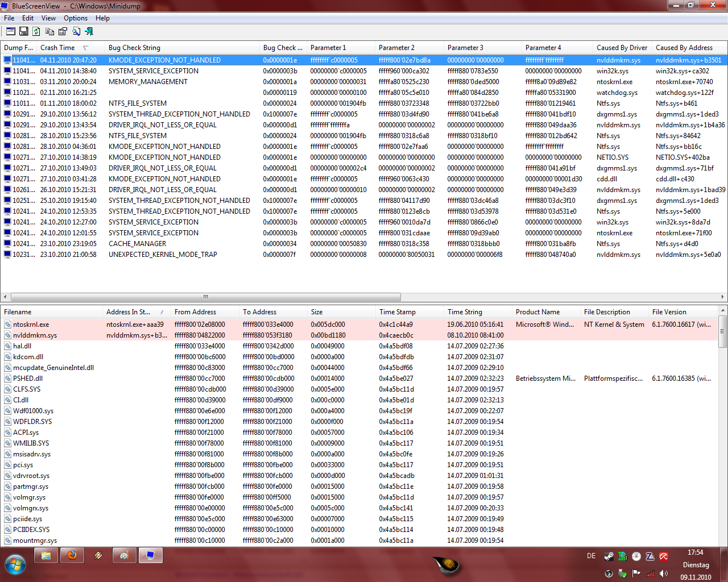Launch Firefox from the taskbar
Image resolution: width=728 pixels, height=582 pixels.
pyautogui.click(x=72, y=555)
